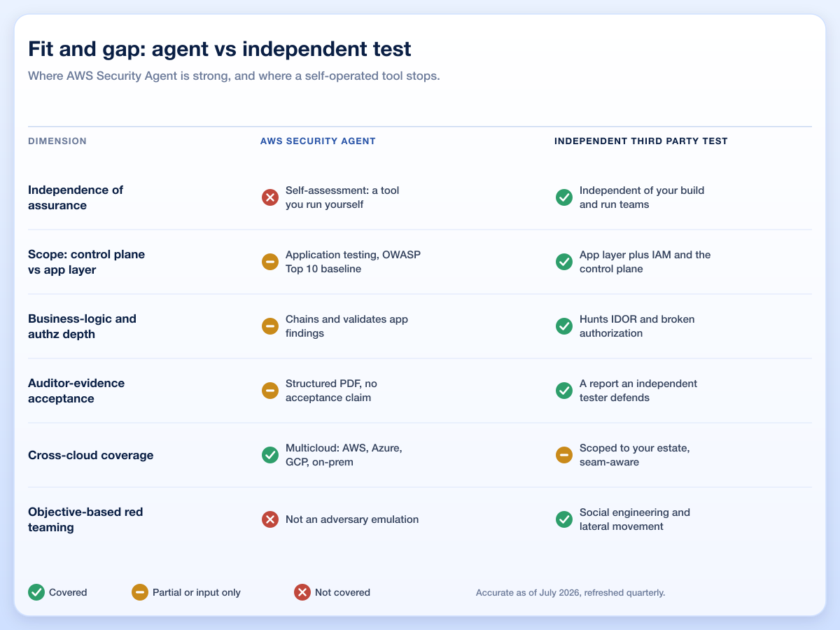This screenshot has height=630, width=840.
Task: Click the green Covered legend icon
Action: (36, 592)
